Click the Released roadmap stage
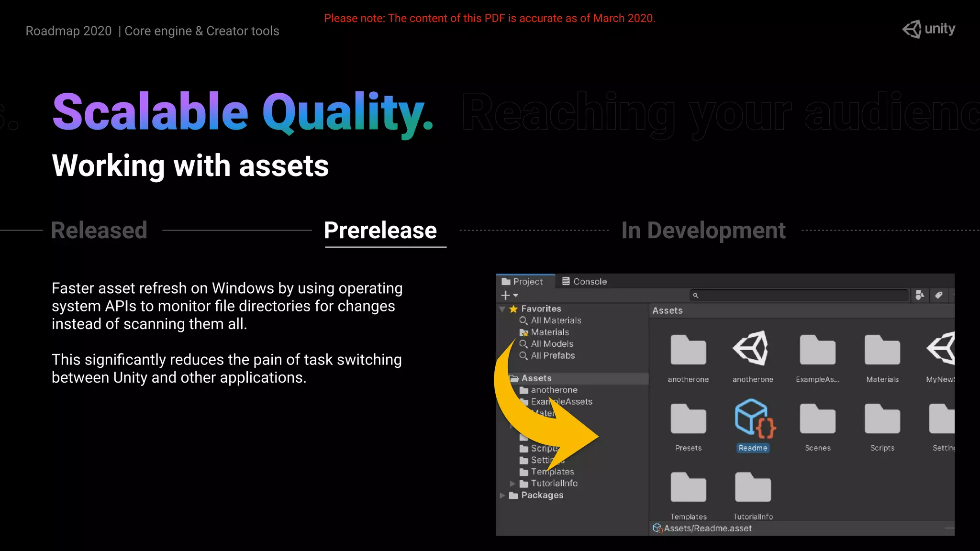Viewport: 980px width, 551px height. point(99,231)
